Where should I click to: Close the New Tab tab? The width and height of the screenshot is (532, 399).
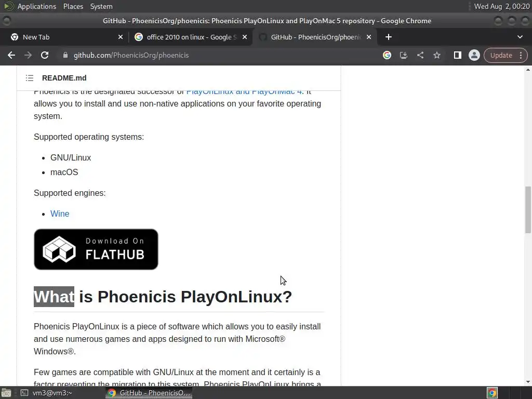coord(121,37)
